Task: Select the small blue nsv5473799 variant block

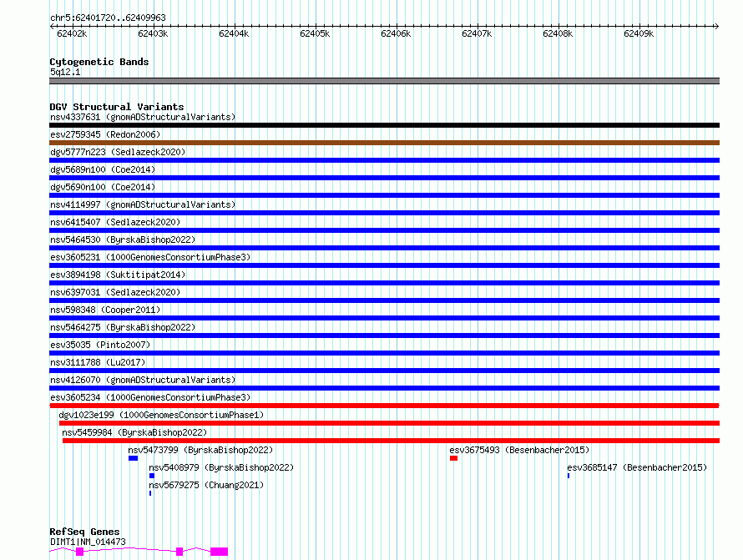Action: tap(133, 458)
